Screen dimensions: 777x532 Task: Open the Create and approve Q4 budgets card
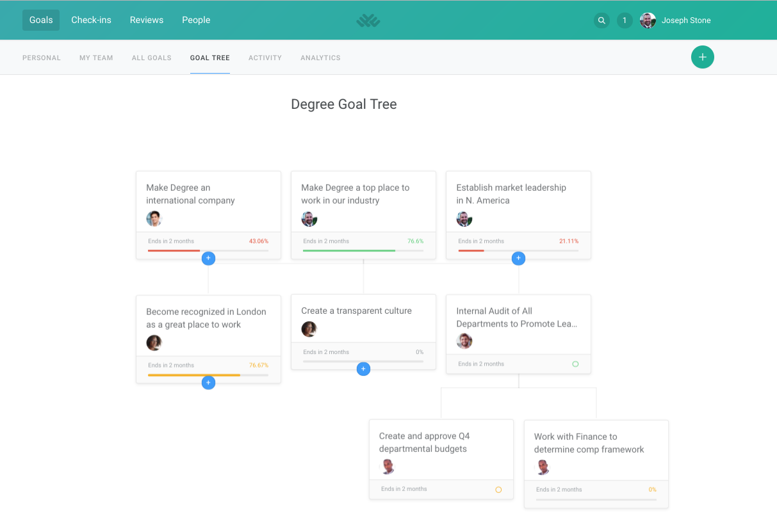pyautogui.click(x=424, y=442)
